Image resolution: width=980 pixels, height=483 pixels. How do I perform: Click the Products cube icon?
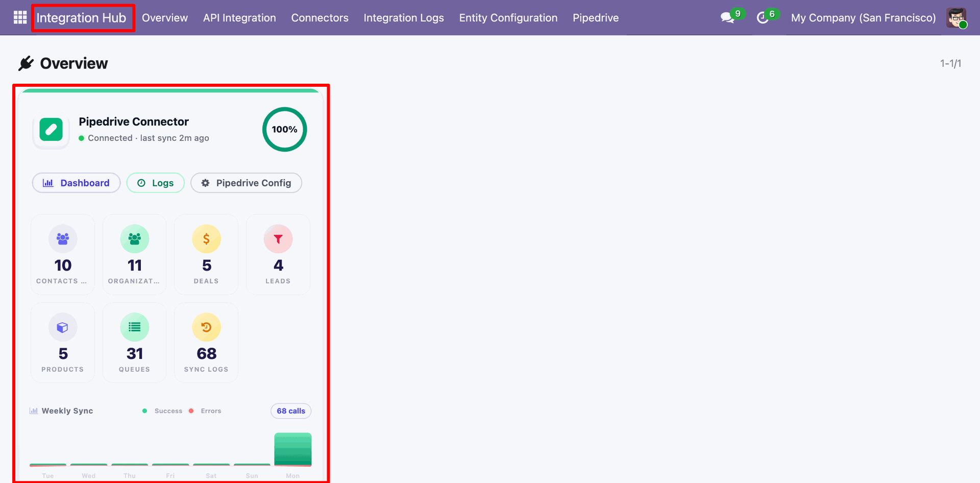click(63, 327)
